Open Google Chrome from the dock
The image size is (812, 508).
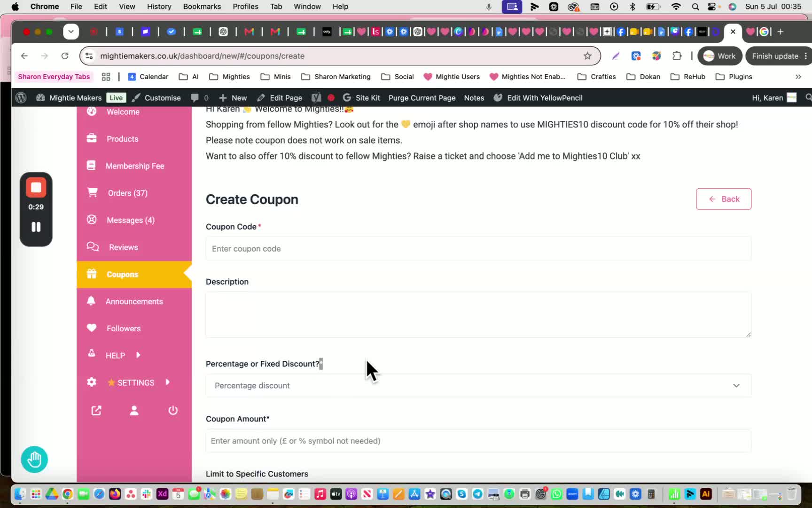[x=68, y=494]
